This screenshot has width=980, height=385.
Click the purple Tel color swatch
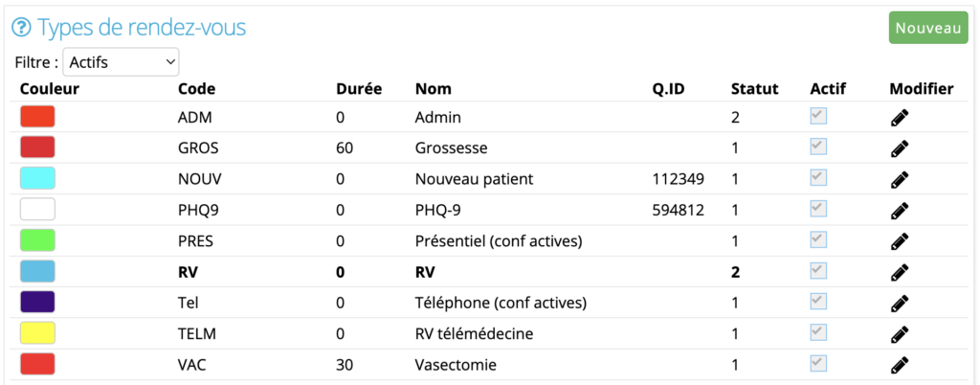(37, 303)
